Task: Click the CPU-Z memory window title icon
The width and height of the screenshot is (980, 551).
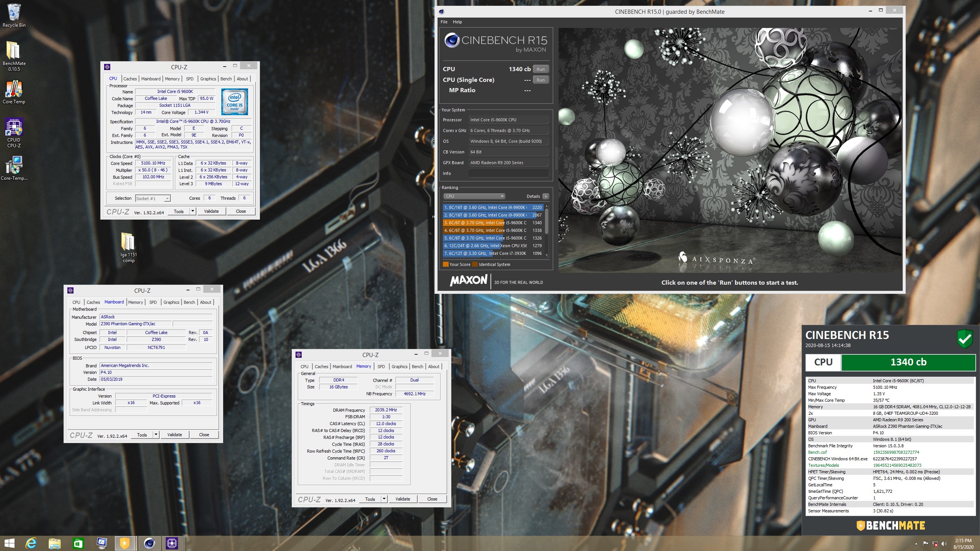Action: point(299,355)
